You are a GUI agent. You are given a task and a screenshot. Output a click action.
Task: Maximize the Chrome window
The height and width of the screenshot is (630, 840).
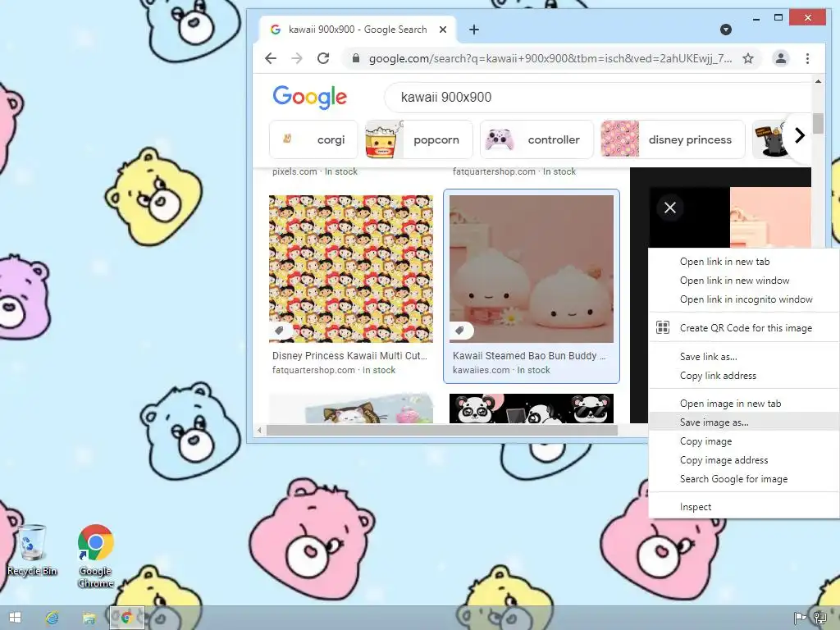778,18
